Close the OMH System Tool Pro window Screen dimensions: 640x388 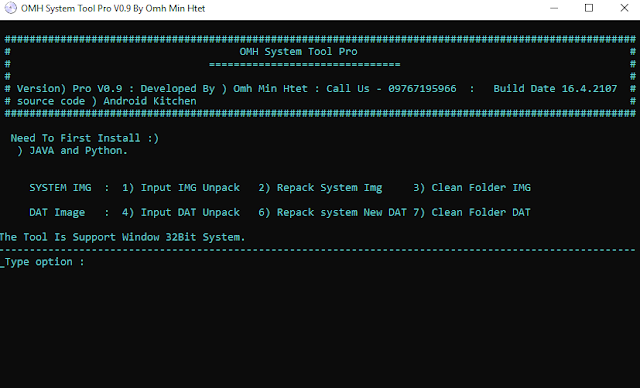624,8
